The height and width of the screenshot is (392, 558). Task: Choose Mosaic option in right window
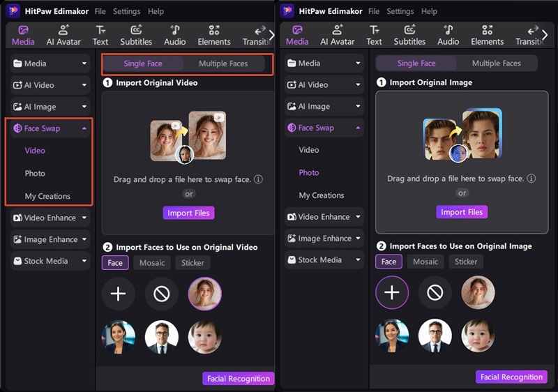[425, 262]
